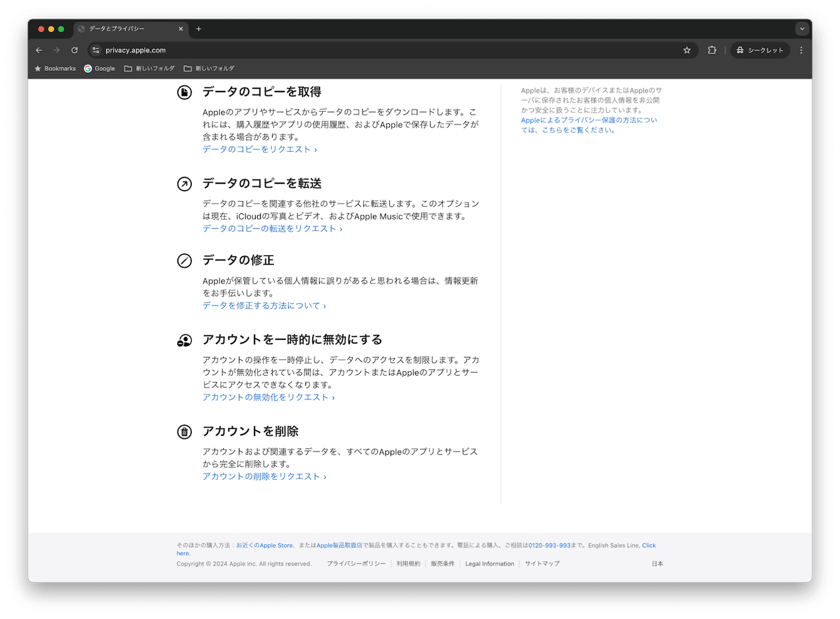
Task: Open English Sales Line Click here link
Action: 649,546
